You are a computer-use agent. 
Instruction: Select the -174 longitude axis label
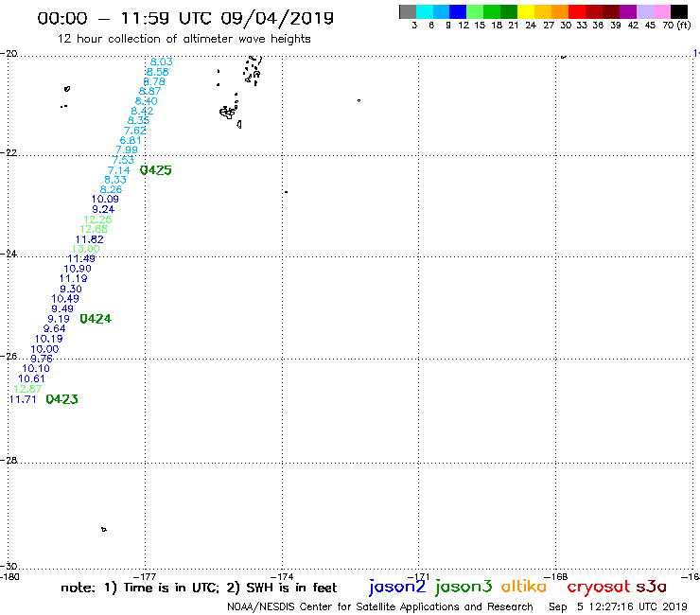282,577
